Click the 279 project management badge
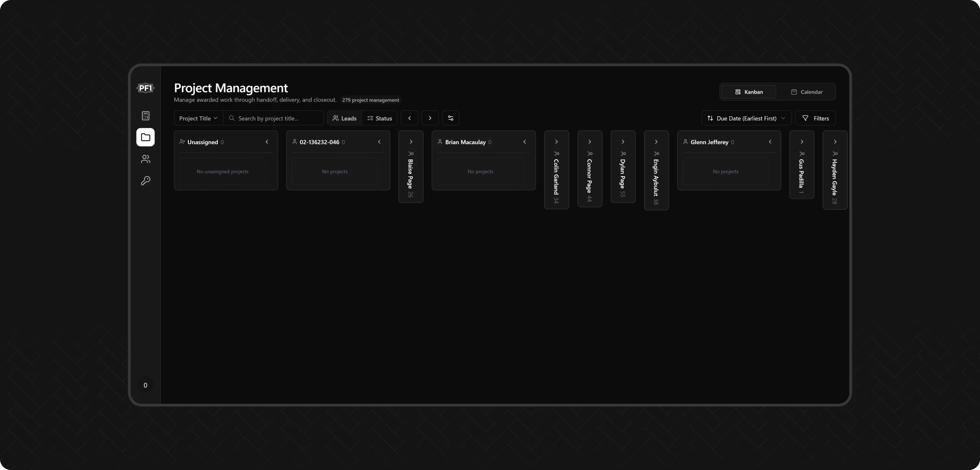980x470 pixels. 371,100
